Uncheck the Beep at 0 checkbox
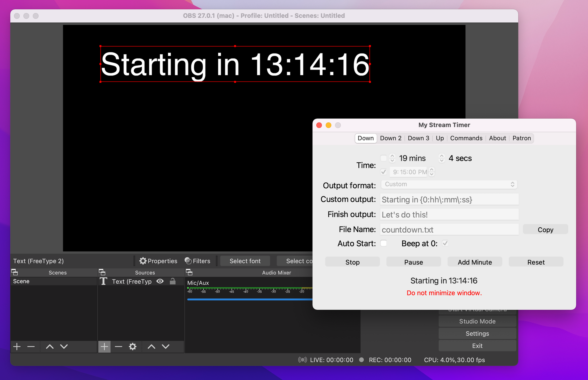This screenshot has width=588, height=380. tap(445, 244)
